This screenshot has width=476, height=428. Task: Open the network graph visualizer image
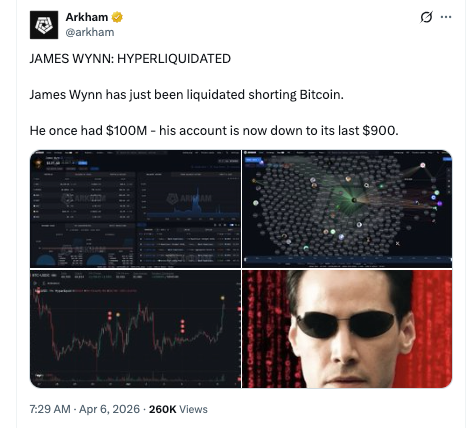(347, 209)
